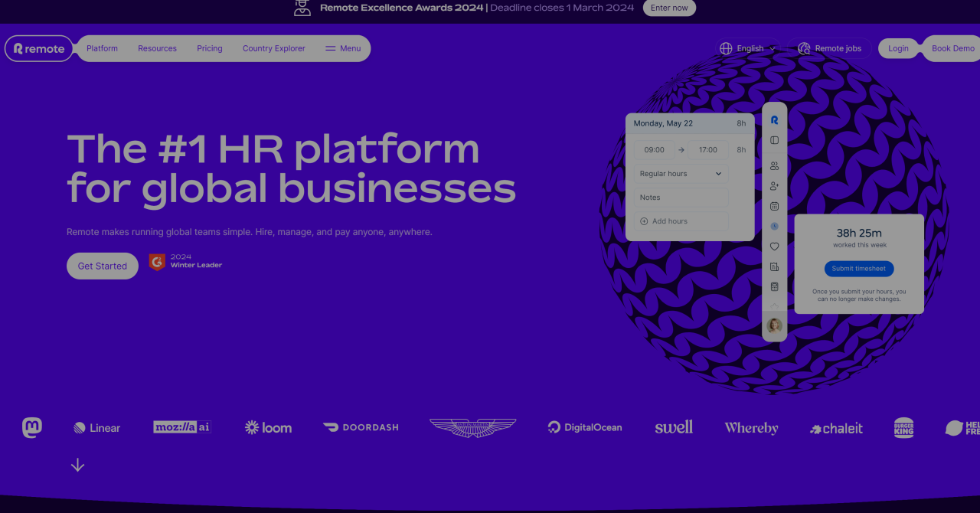The width and height of the screenshot is (980, 513).
Task: Open the Platform nav menu
Action: (x=102, y=48)
